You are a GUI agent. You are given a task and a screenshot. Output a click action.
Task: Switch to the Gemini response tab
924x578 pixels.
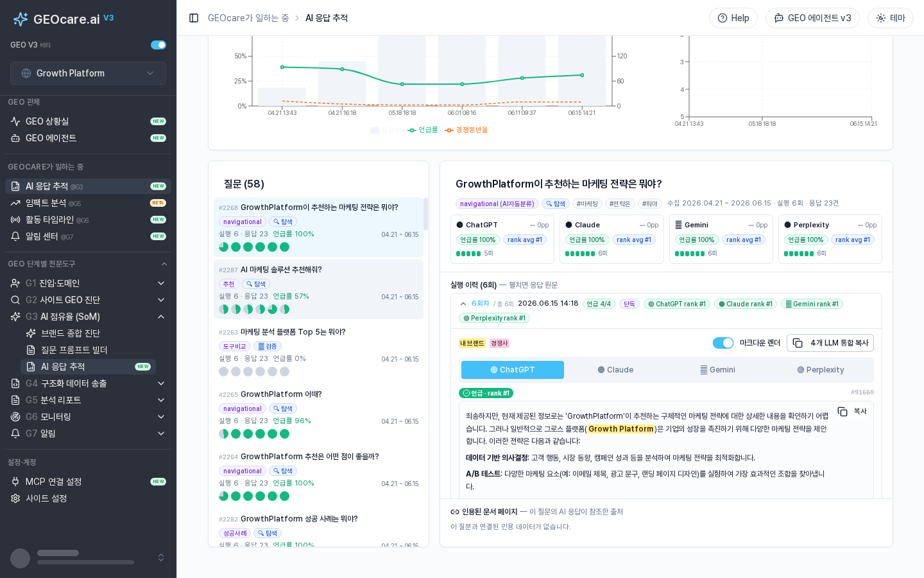tap(718, 370)
